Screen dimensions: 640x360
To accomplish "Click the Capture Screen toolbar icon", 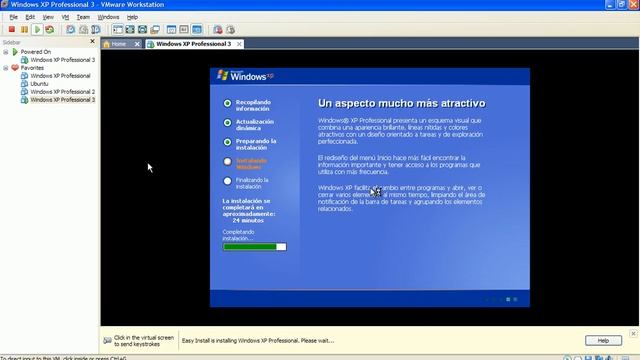I will pos(218,29).
